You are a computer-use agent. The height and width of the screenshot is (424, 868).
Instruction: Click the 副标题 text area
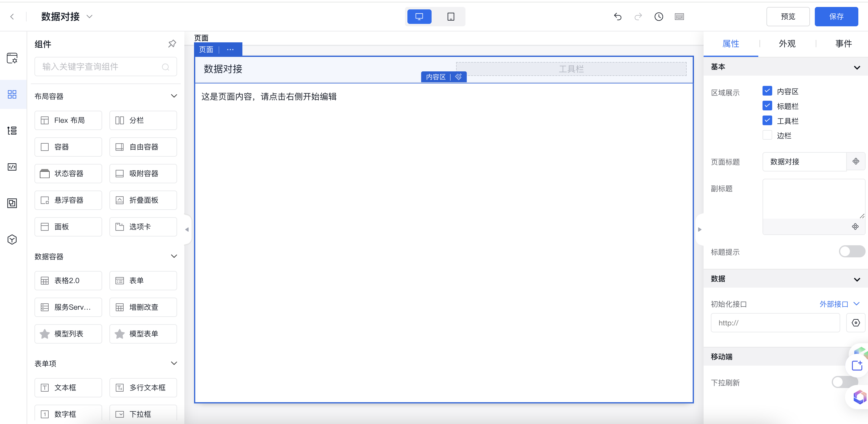[x=814, y=199]
